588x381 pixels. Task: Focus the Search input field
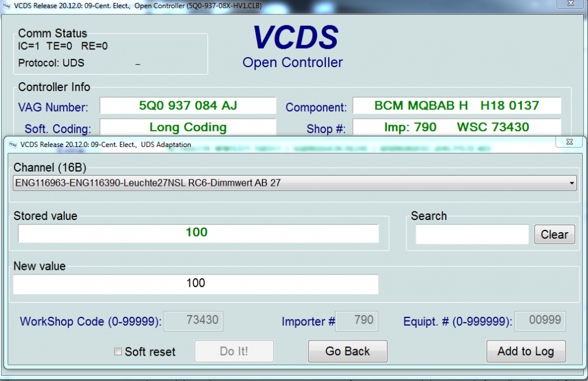click(472, 235)
